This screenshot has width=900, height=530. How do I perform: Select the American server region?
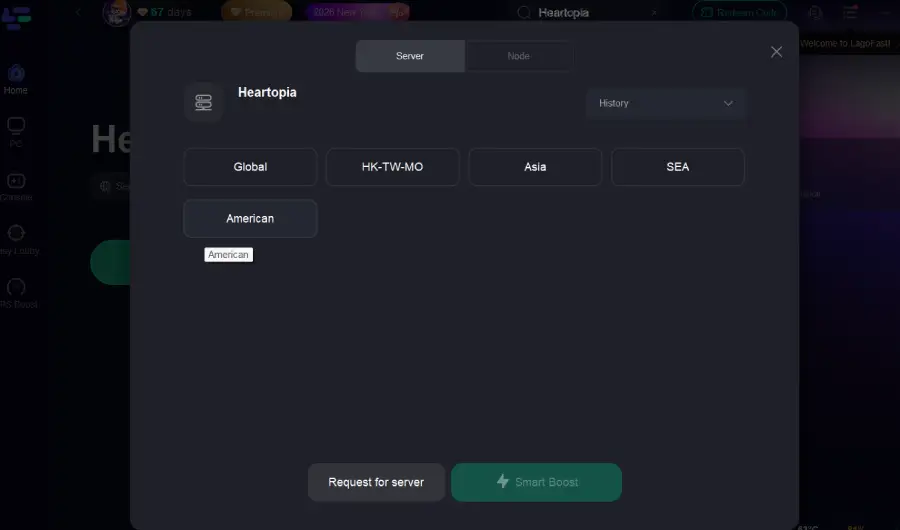click(x=250, y=218)
